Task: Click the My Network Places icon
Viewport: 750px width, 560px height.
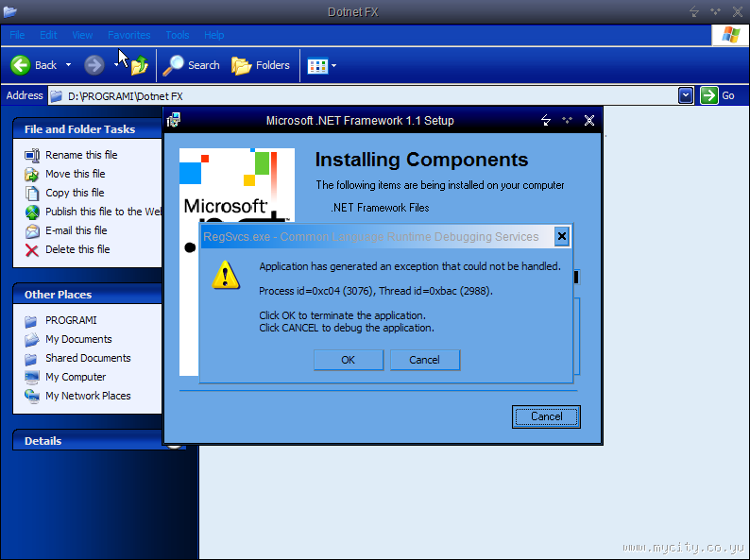Action: [x=32, y=397]
